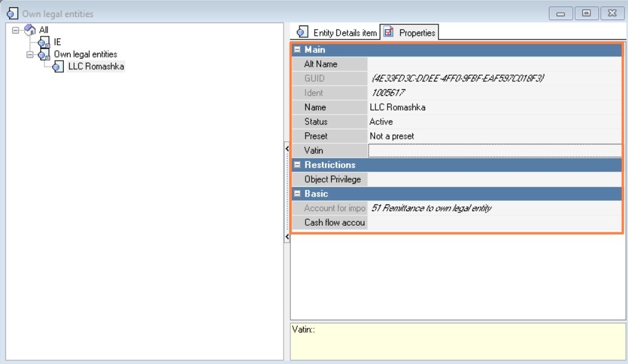The width and height of the screenshot is (628, 364).
Task: Close the Own legal entities window
Action: click(612, 13)
